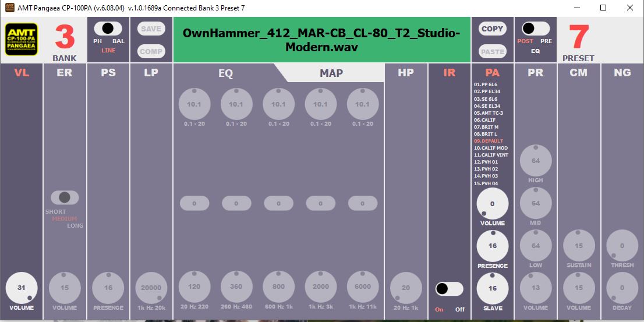Select 04.SE EL34 power amp type

point(487,106)
